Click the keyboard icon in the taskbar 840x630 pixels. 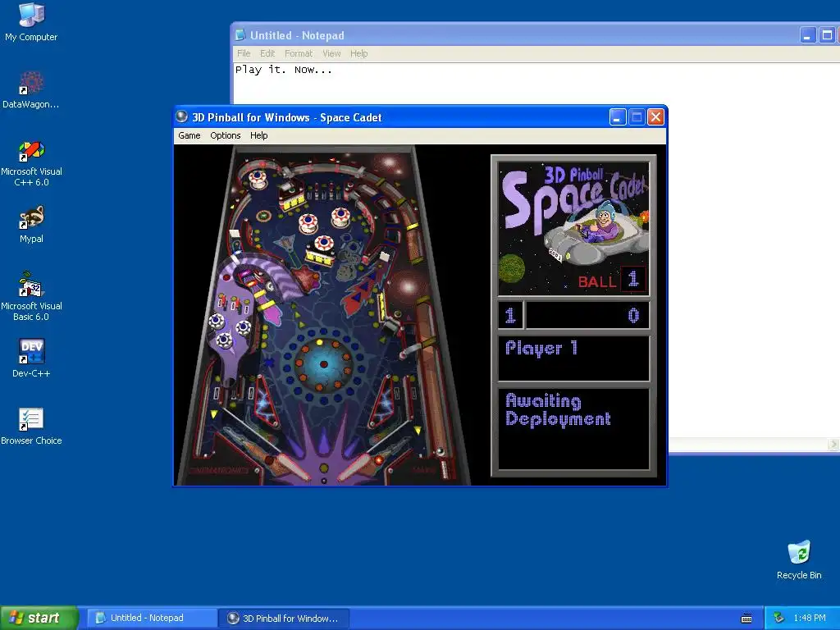(746, 619)
